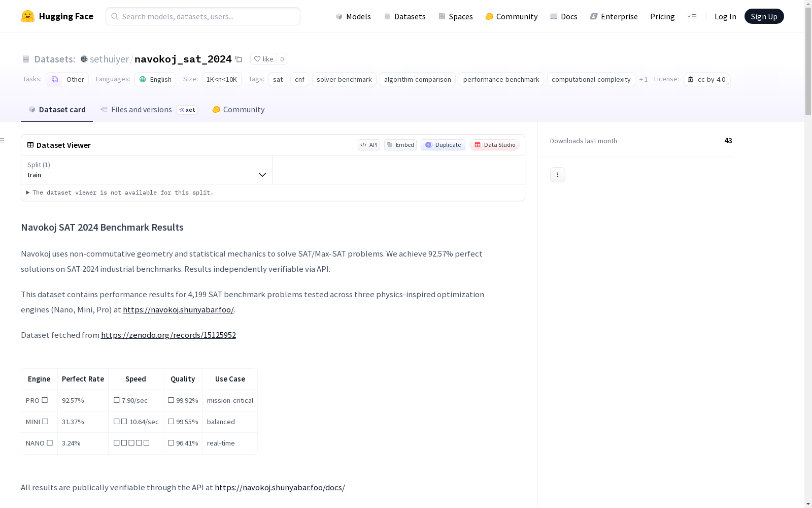Open Data Studio

(x=495, y=145)
